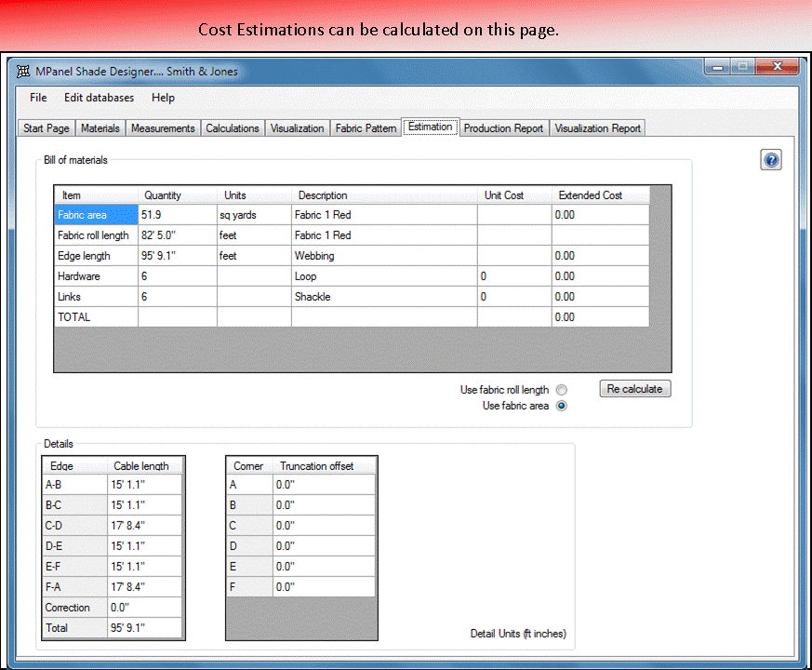Click the Re calculate button
Screen dimensions: 812x670
[x=635, y=389]
